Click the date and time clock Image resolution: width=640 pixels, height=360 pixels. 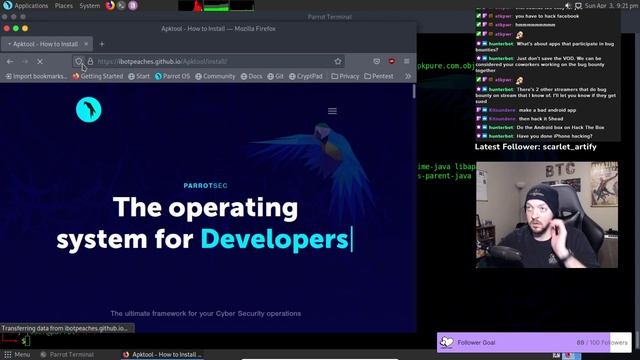(x=611, y=6)
